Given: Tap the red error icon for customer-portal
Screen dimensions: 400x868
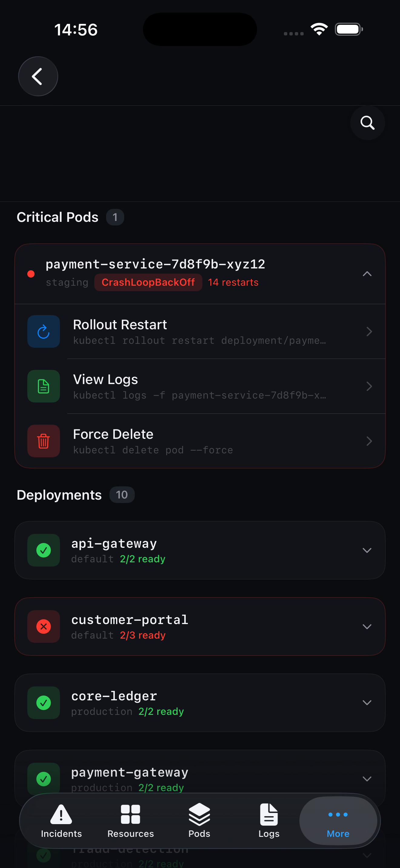Looking at the screenshot, I should [x=44, y=626].
